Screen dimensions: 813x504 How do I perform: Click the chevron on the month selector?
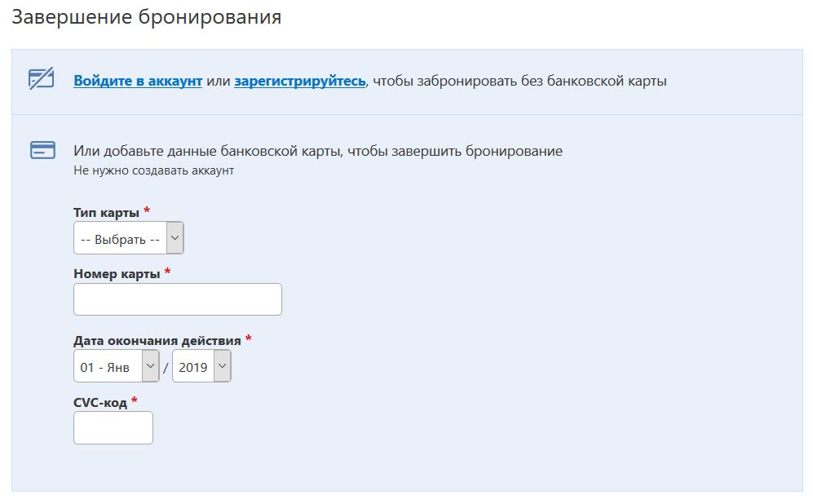click(x=151, y=365)
